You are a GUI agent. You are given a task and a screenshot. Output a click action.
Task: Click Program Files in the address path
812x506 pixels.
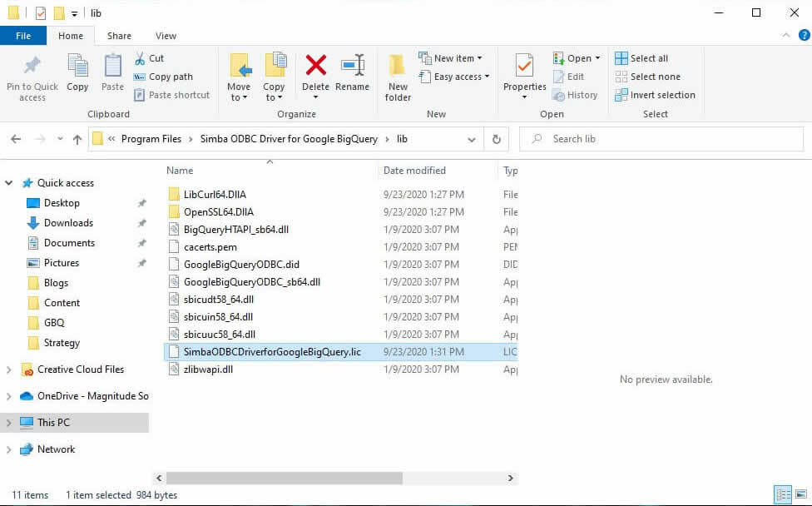(151, 139)
